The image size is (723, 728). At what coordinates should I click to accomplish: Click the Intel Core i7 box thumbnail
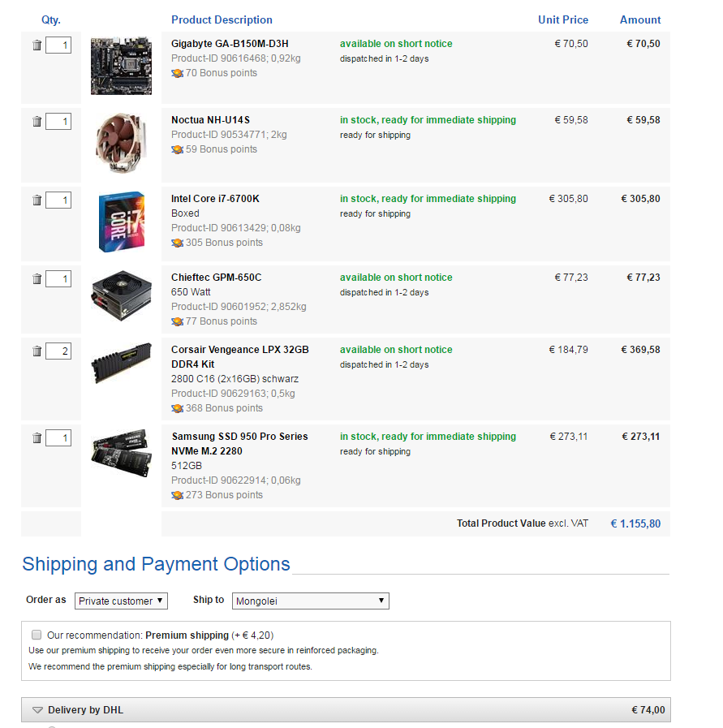[x=121, y=222]
